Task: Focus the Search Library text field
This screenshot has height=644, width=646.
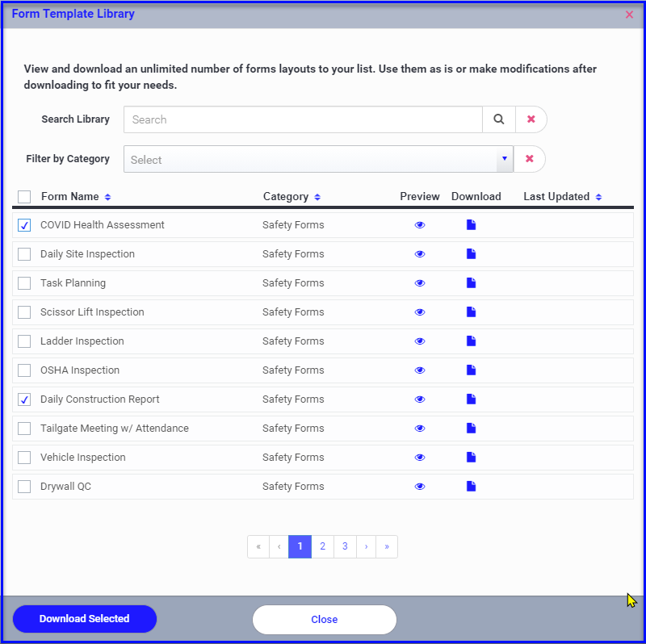Action: 303,119
